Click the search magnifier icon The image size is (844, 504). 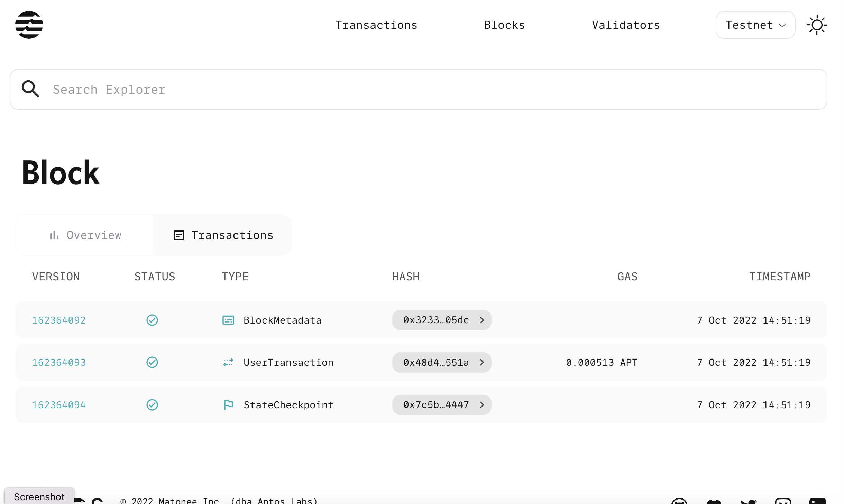point(30,89)
